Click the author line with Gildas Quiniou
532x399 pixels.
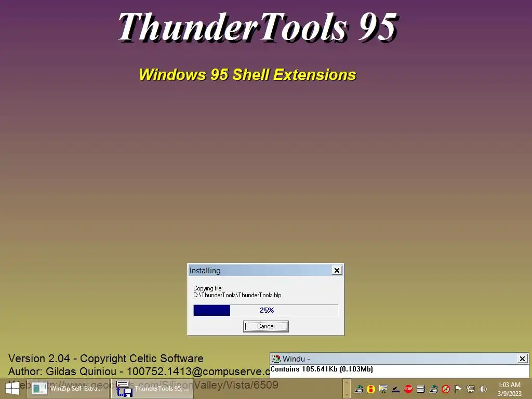[x=139, y=371]
